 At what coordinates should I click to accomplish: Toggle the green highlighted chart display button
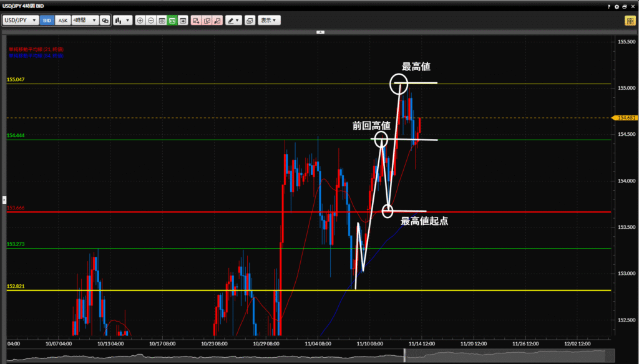pos(172,20)
